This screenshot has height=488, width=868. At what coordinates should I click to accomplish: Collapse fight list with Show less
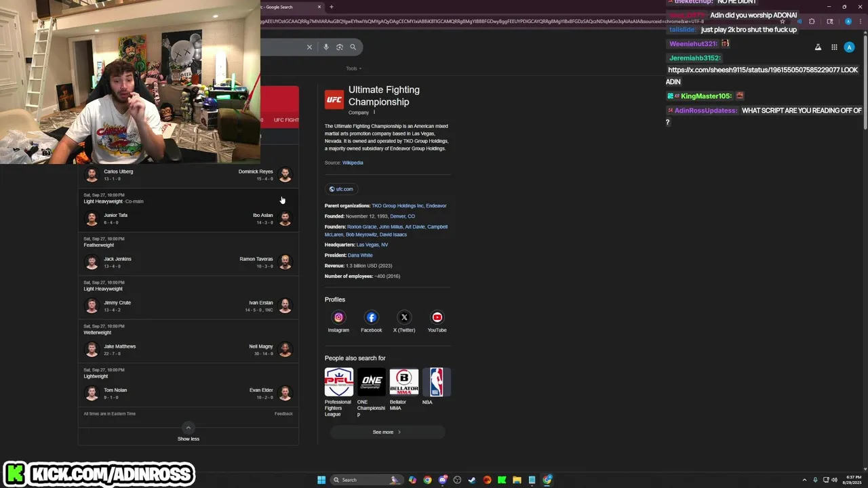click(x=189, y=432)
